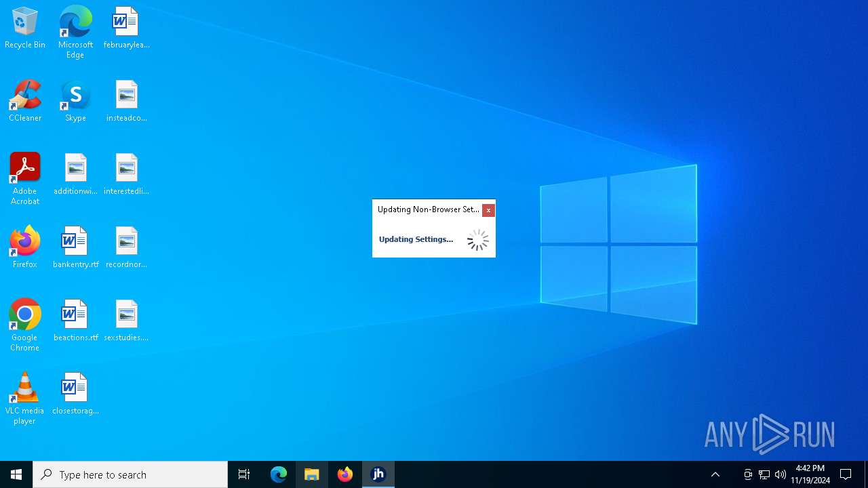Select the beactions.rtf document

tap(75, 321)
